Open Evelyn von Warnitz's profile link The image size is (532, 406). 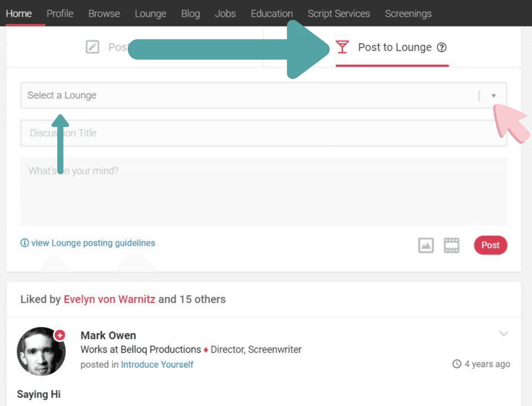(109, 299)
